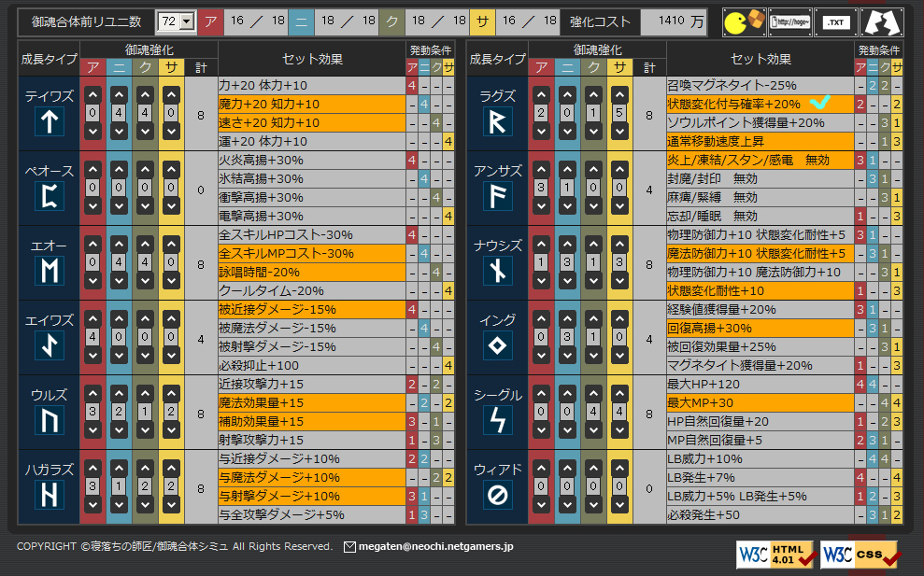Decrease ウィアド サ value with down arrow
This screenshot has width=924, height=576.
pyautogui.click(x=619, y=504)
